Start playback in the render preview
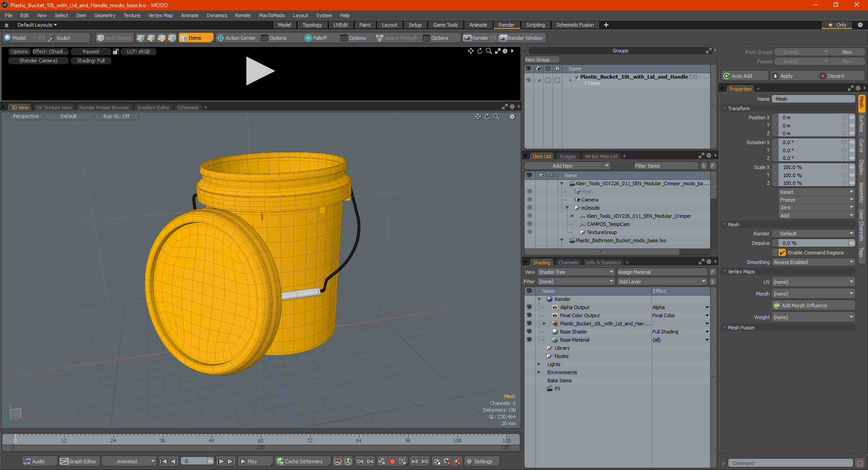The width and height of the screenshot is (868, 470). (260, 71)
